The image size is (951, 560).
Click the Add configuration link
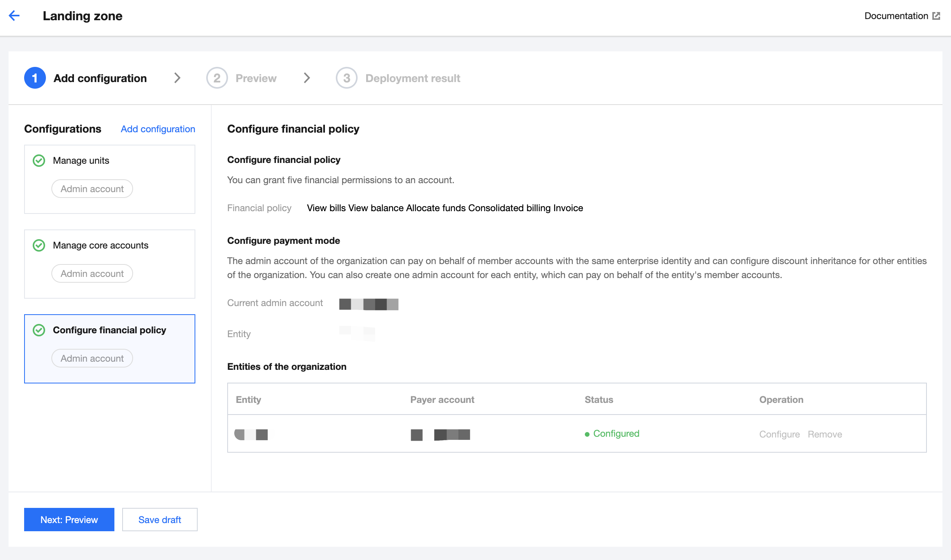point(158,129)
